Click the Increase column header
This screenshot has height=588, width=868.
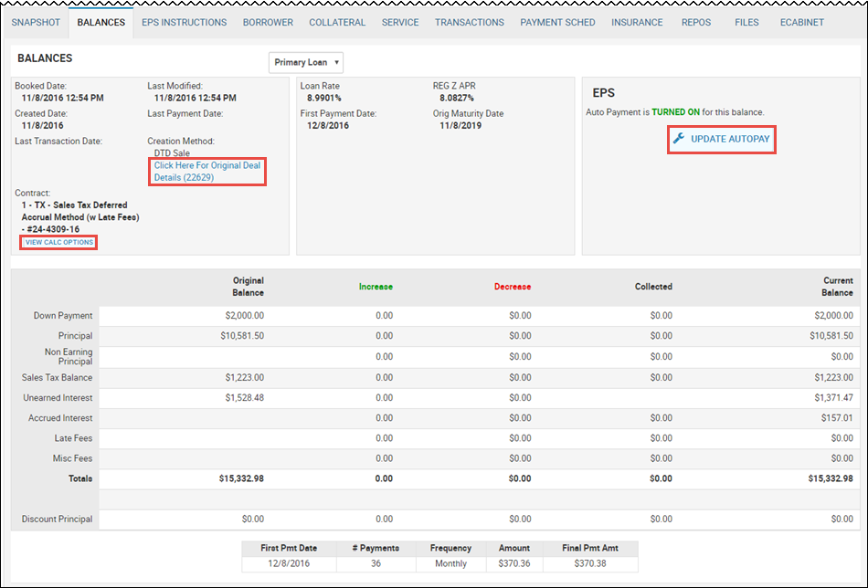click(x=376, y=287)
